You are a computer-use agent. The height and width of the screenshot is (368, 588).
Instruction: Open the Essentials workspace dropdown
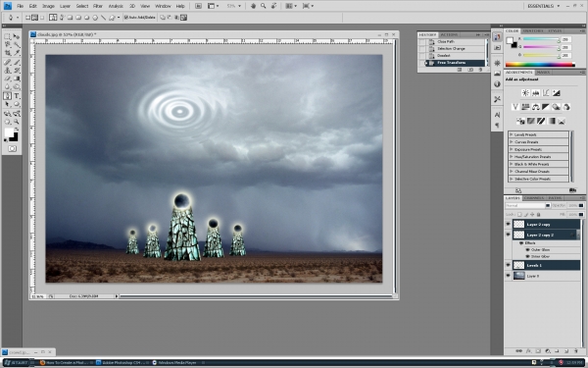pyautogui.click(x=543, y=6)
